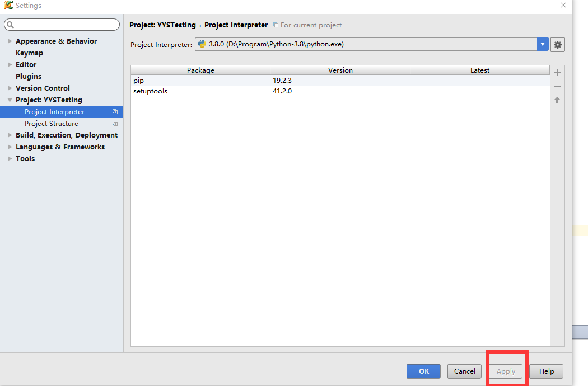
Task: Click the 'Project Interpreter' breadcrumb label
Action: click(236, 25)
